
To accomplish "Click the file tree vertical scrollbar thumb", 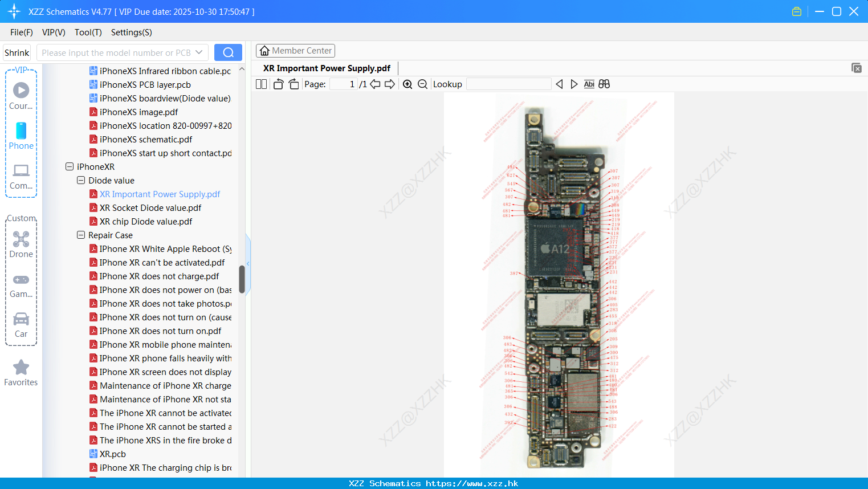I will pos(242,279).
